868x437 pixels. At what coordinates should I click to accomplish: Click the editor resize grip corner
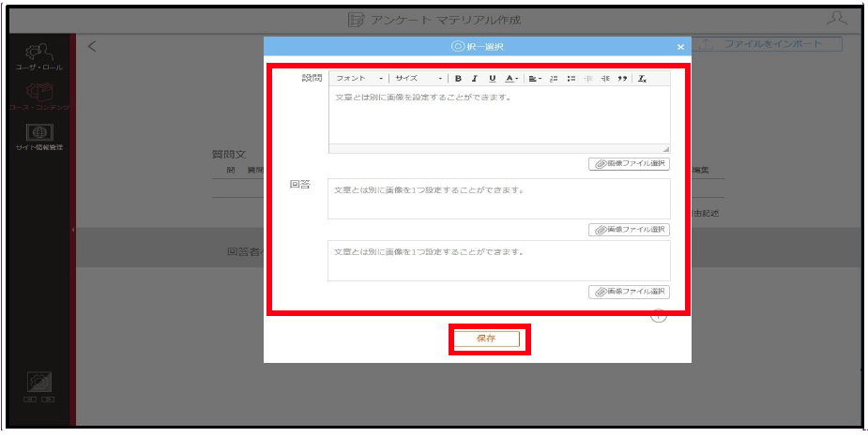click(x=666, y=149)
